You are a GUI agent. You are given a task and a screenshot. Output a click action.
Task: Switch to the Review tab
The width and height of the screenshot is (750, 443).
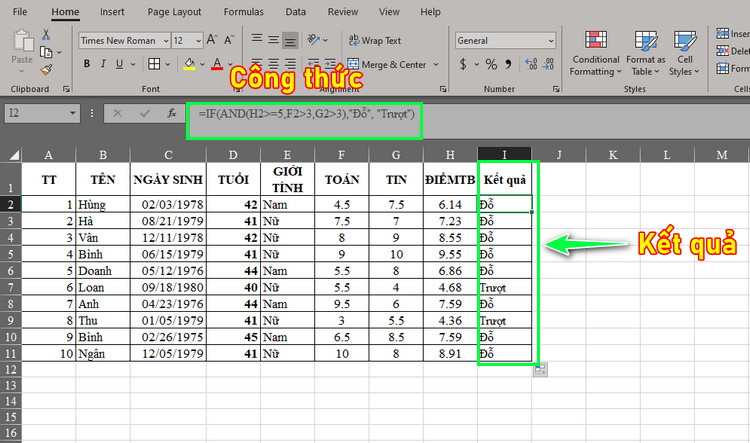(342, 12)
